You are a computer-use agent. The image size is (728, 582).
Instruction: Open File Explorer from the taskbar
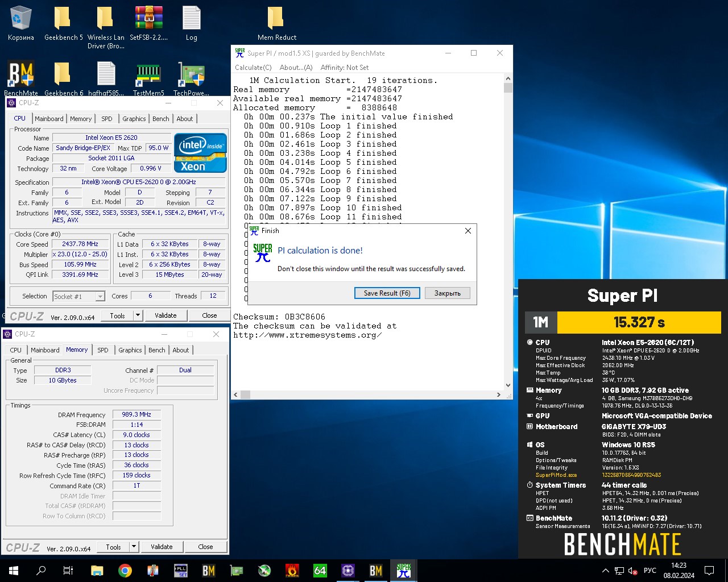coord(97,571)
